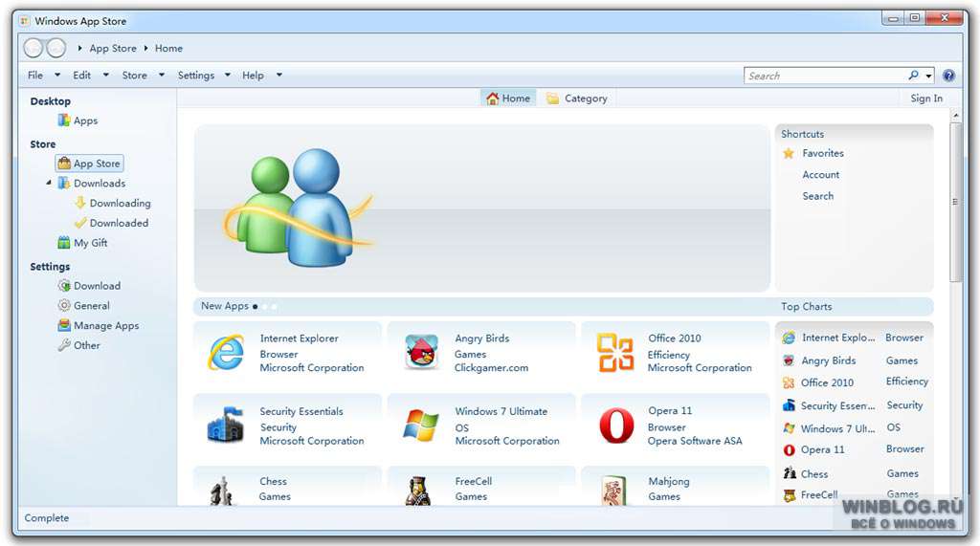Click the Favorites star icon in Shortcuts
Image resolution: width=980 pixels, height=546 pixels.
pos(789,153)
